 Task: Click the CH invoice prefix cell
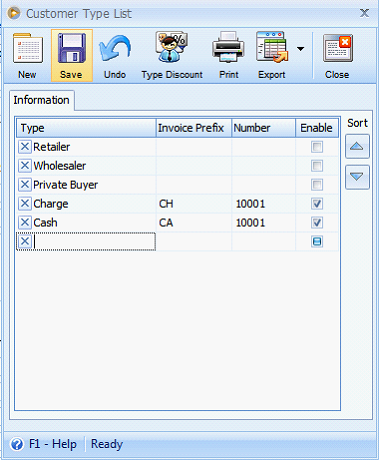point(194,204)
